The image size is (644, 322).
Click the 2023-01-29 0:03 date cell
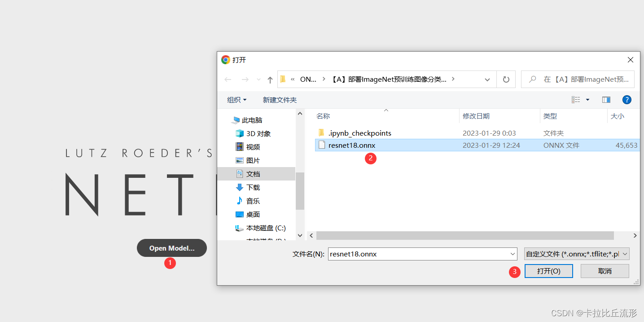tap(489, 133)
